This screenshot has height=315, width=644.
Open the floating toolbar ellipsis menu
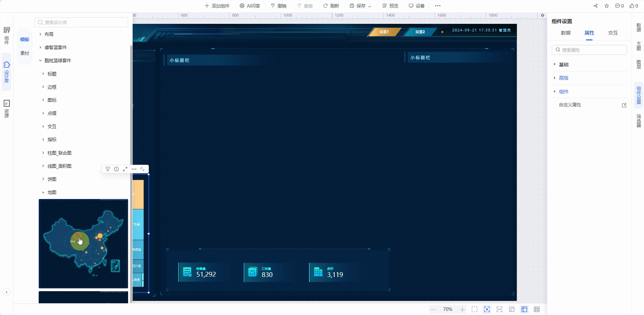[x=134, y=169]
